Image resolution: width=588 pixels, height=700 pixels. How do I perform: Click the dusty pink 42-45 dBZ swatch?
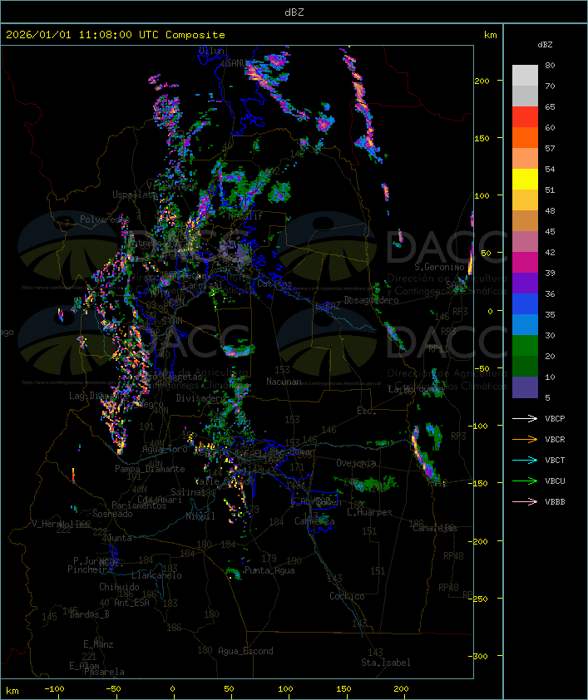(525, 242)
